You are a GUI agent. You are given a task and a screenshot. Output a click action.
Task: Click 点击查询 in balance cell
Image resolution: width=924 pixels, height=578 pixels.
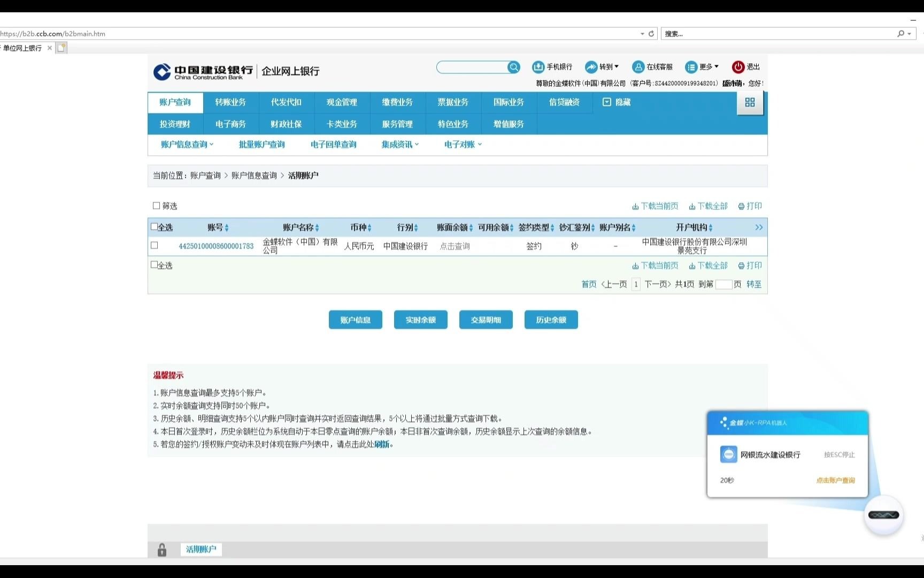click(455, 246)
